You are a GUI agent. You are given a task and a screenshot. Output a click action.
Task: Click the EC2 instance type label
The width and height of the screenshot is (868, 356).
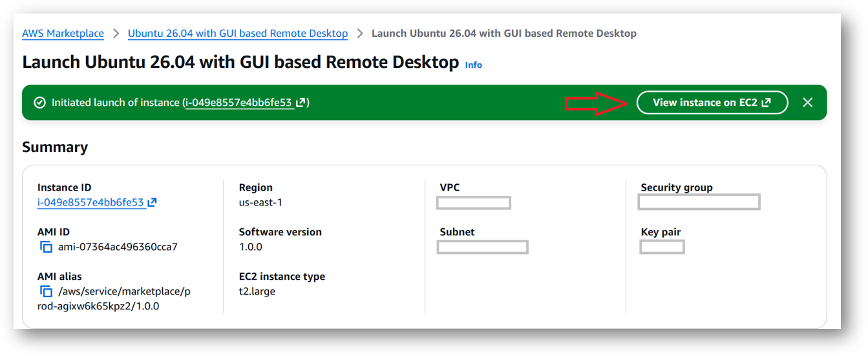pos(282,277)
